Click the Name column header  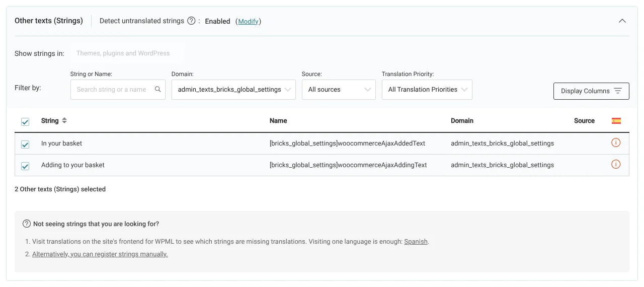[x=278, y=121]
